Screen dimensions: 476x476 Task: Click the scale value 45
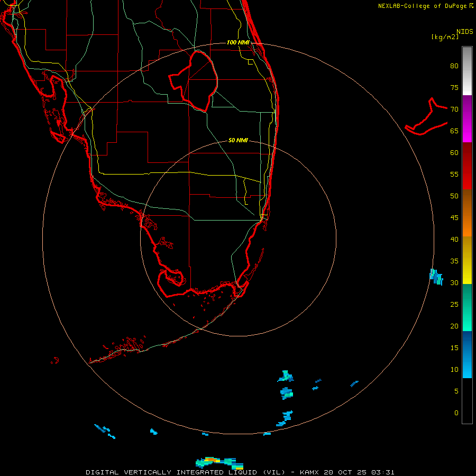point(454,218)
